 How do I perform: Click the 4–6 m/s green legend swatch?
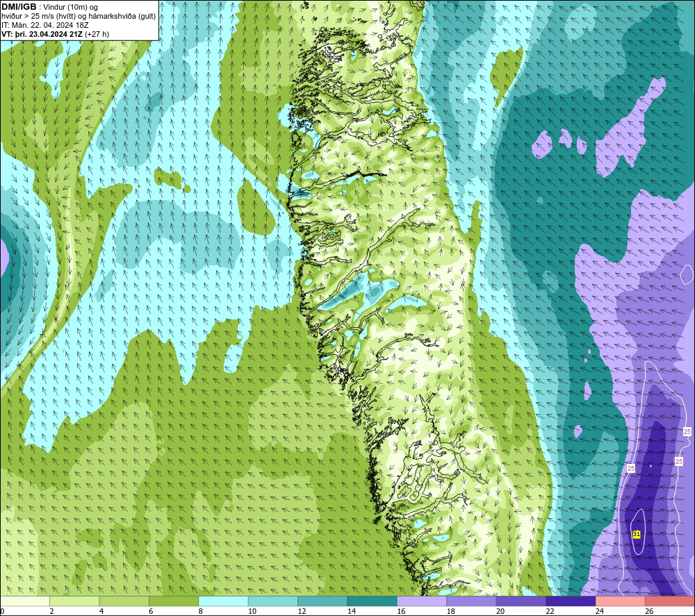[124, 601]
